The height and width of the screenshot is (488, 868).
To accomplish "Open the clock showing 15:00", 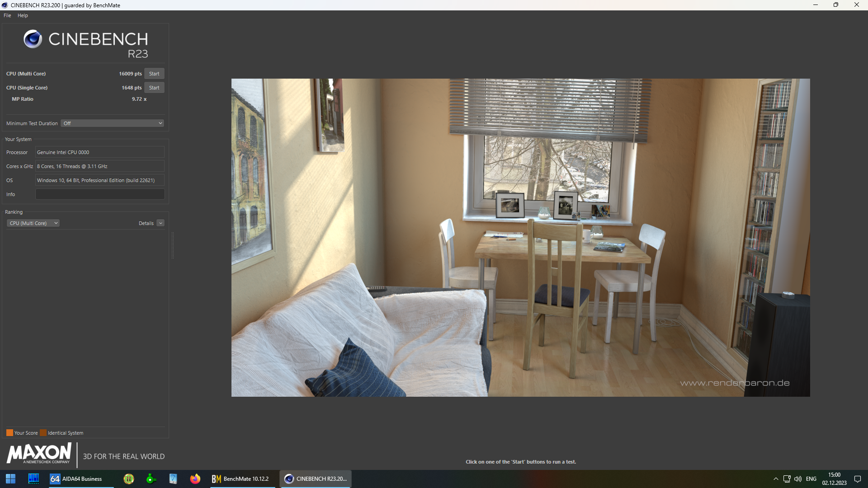I will [x=835, y=479].
